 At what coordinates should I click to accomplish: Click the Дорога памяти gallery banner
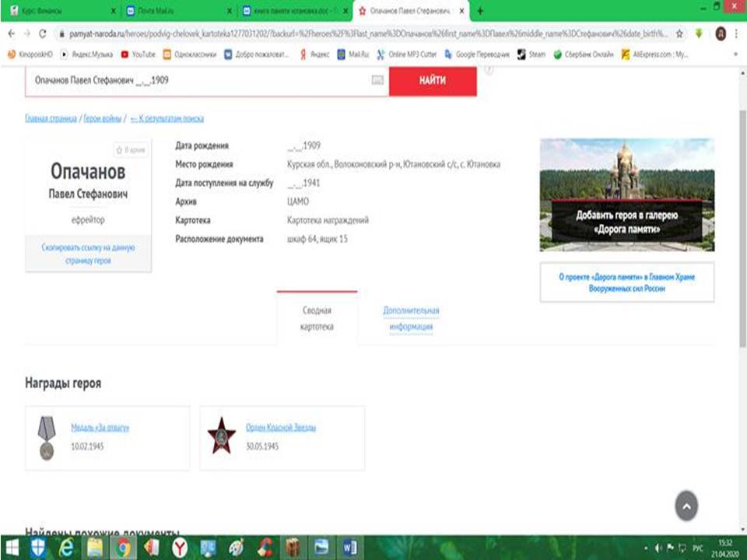pyautogui.click(x=627, y=194)
